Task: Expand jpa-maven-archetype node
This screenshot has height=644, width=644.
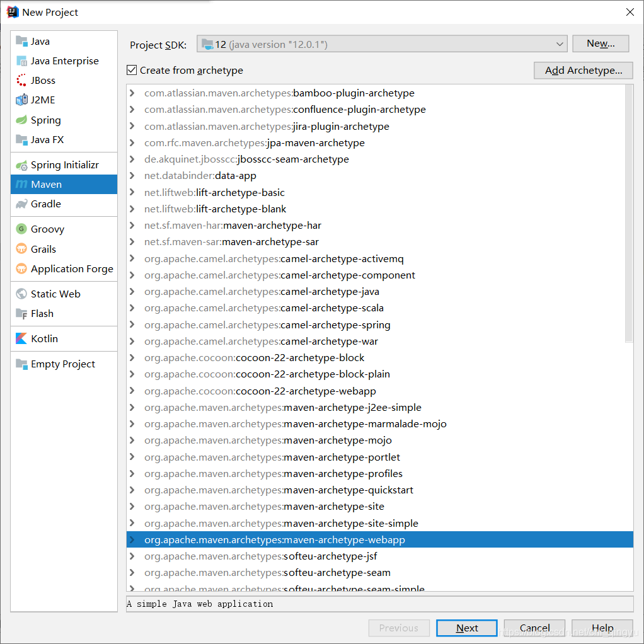Action: pyautogui.click(x=132, y=143)
